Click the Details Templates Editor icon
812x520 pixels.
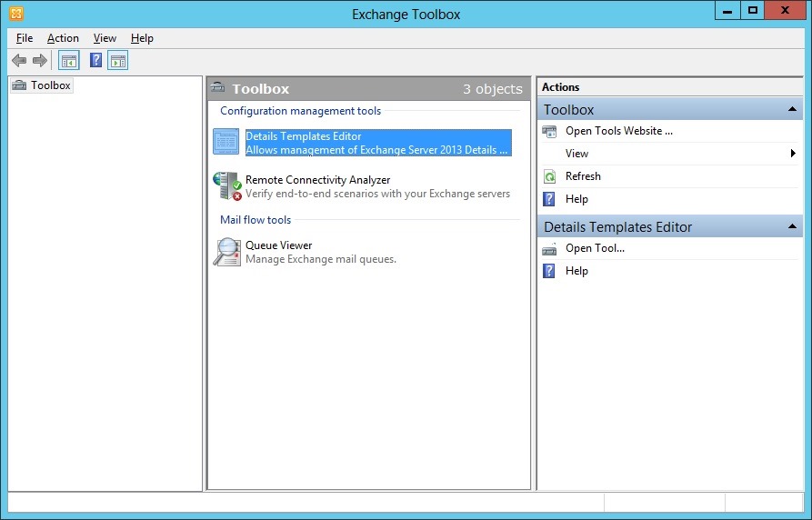tap(226, 142)
